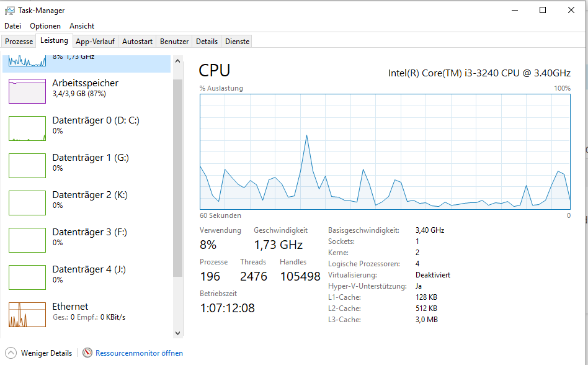
Task: Select the CPU mini graph at top of sidebar
Action: point(27,61)
